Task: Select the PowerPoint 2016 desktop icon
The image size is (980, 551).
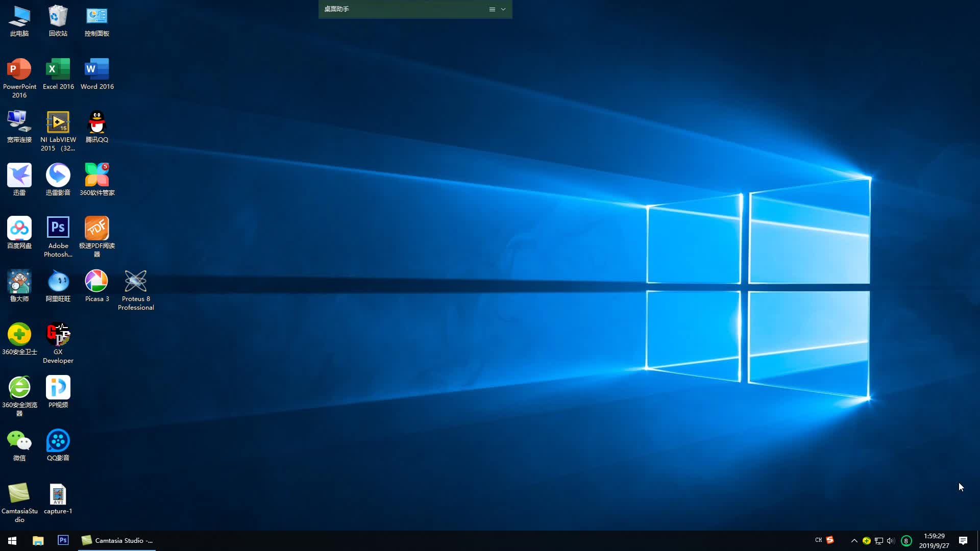Action: pos(19,78)
